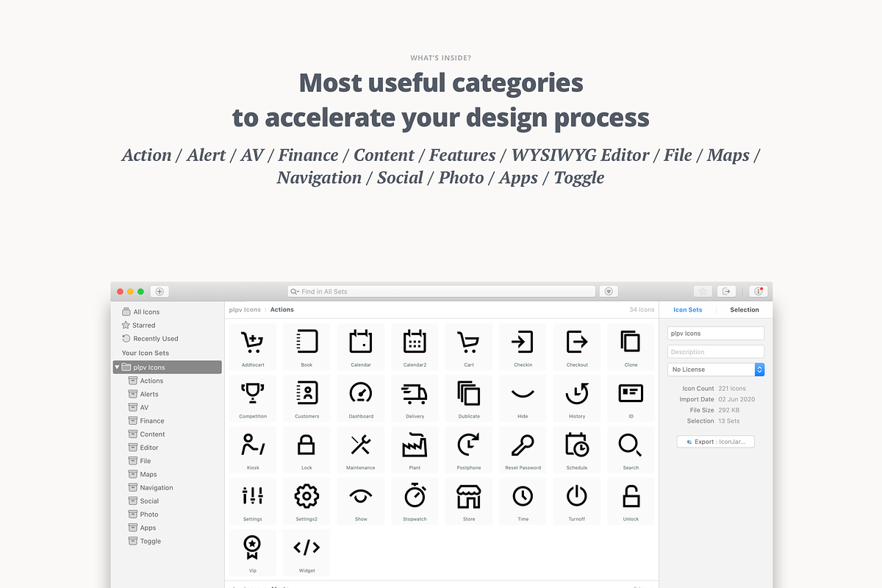Choose the Delivery truck icon
The height and width of the screenshot is (588, 882).
[x=415, y=395]
